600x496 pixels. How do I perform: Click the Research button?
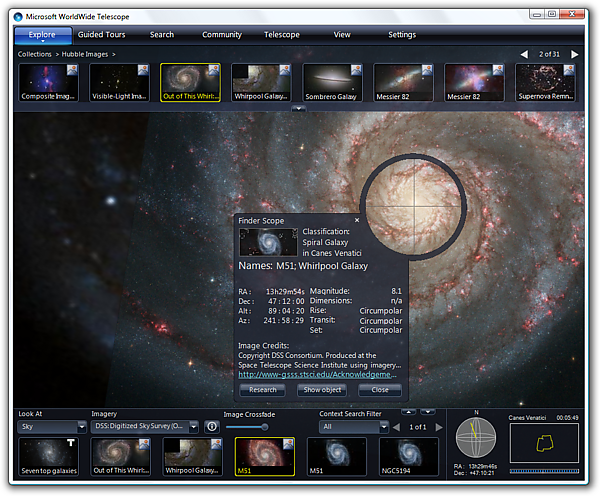point(263,390)
